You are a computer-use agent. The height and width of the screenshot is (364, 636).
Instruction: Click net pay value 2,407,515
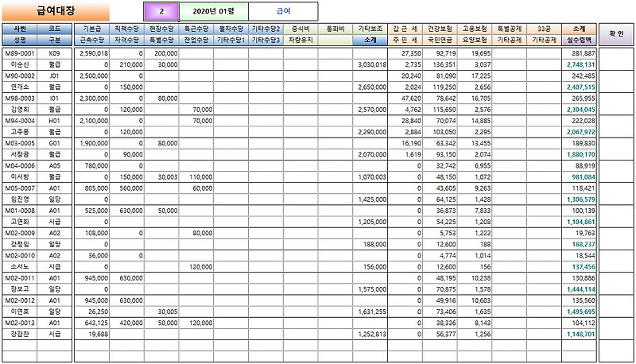[x=579, y=87]
